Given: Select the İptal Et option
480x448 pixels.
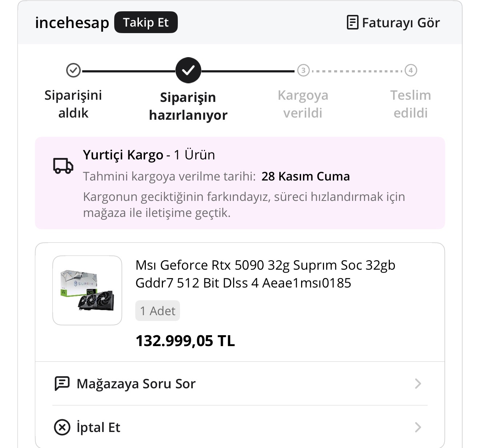Looking at the screenshot, I should (98, 427).
